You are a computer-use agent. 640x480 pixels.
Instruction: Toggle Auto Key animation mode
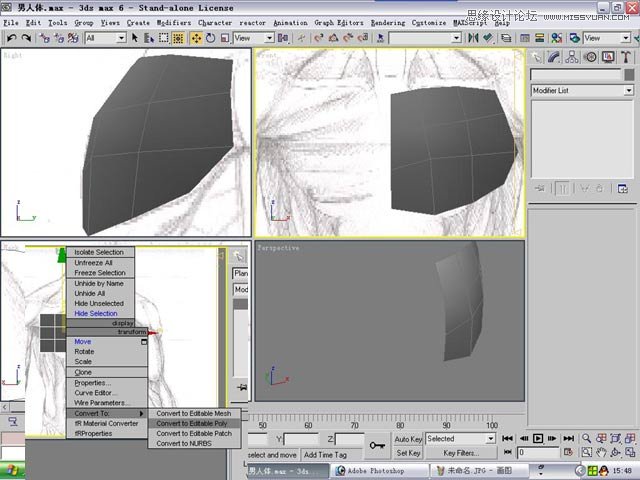(x=408, y=439)
